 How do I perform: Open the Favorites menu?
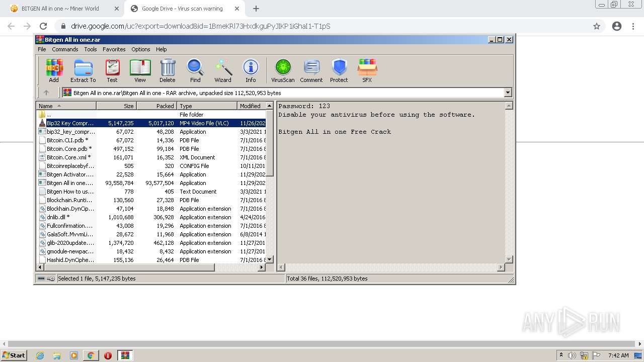pos(114,49)
